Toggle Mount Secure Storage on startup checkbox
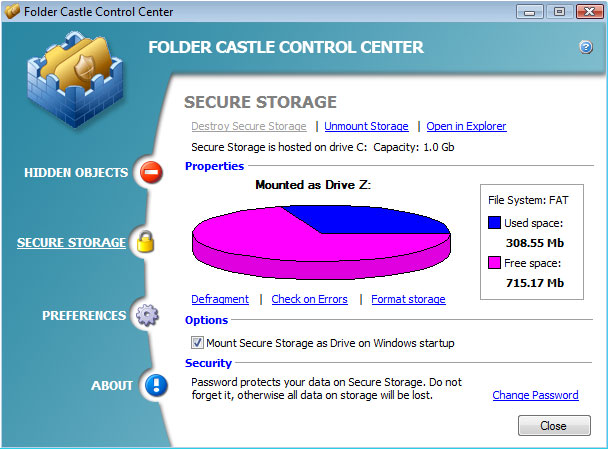This screenshot has height=449, width=608. pos(197,343)
